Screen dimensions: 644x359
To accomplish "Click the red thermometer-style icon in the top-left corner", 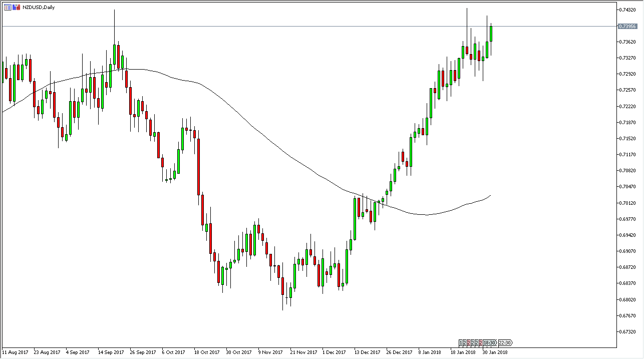I will 18,7.
